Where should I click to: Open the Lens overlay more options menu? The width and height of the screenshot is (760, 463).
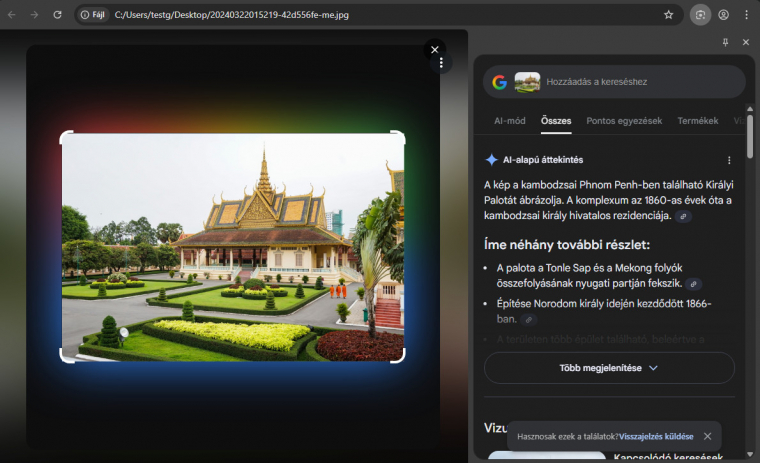[x=441, y=63]
